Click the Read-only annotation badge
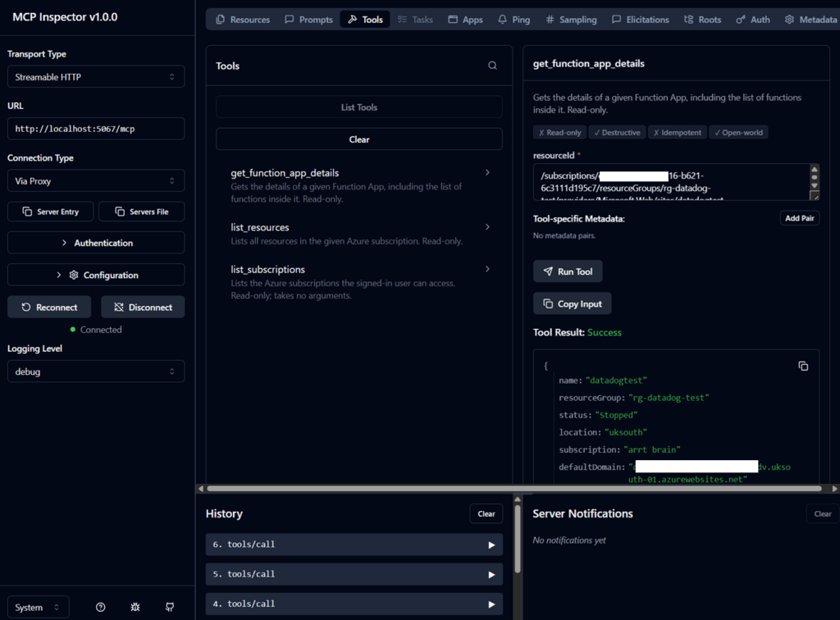The height and width of the screenshot is (620, 840). (559, 132)
